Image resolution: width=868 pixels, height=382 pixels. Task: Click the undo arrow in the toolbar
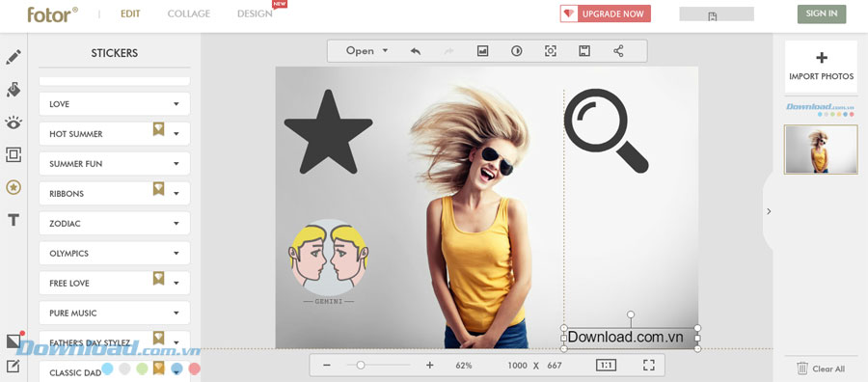pyautogui.click(x=415, y=51)
